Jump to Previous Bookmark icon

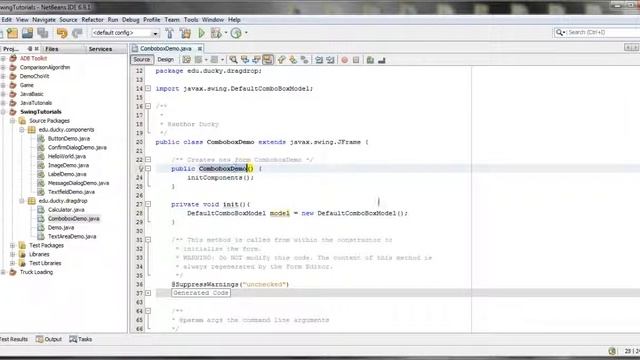281,60
